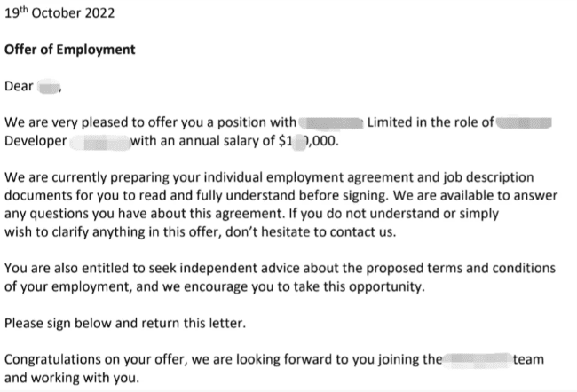
Task: Select the blurred recipient name after Dear
Action: [x=49, y=87]
